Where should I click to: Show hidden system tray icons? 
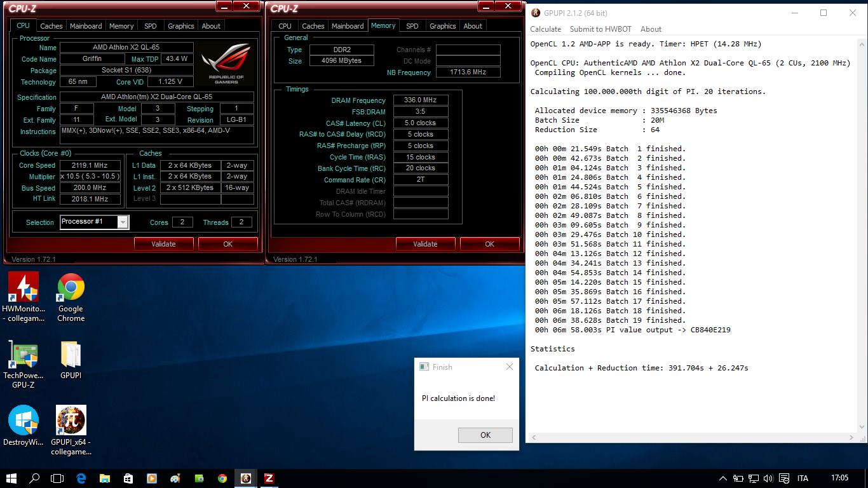(722, 478)
